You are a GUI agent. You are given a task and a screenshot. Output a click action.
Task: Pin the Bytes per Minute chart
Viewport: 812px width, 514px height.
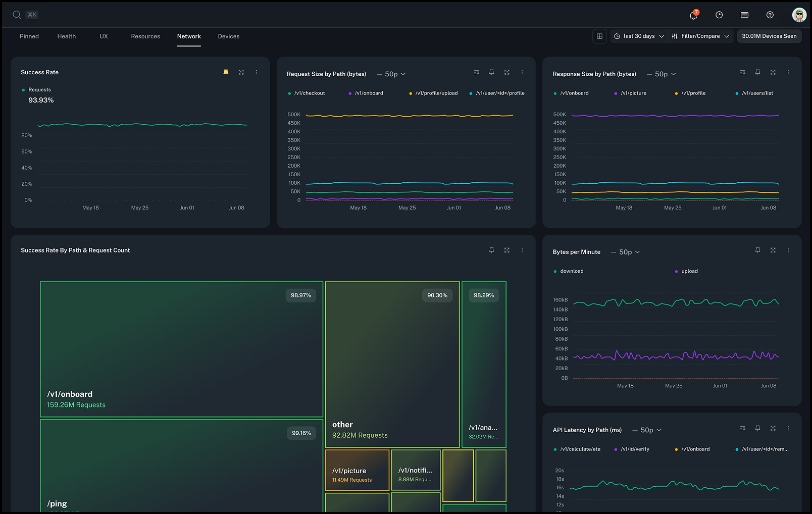pyautogui.click(x=757, y=250)
